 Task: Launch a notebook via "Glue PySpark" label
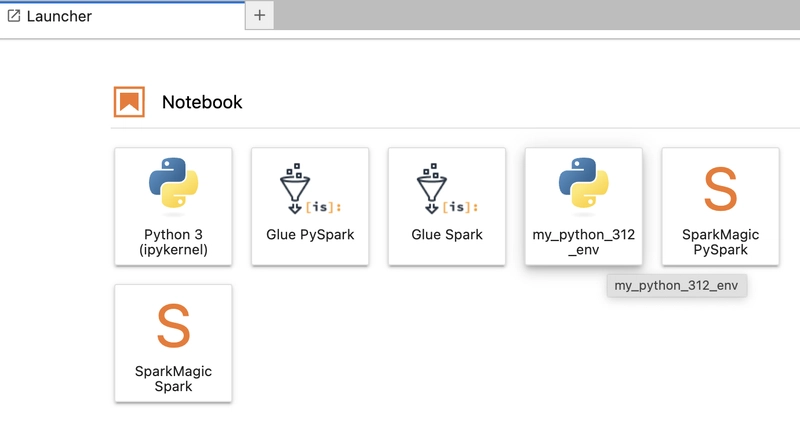[310, 235]
